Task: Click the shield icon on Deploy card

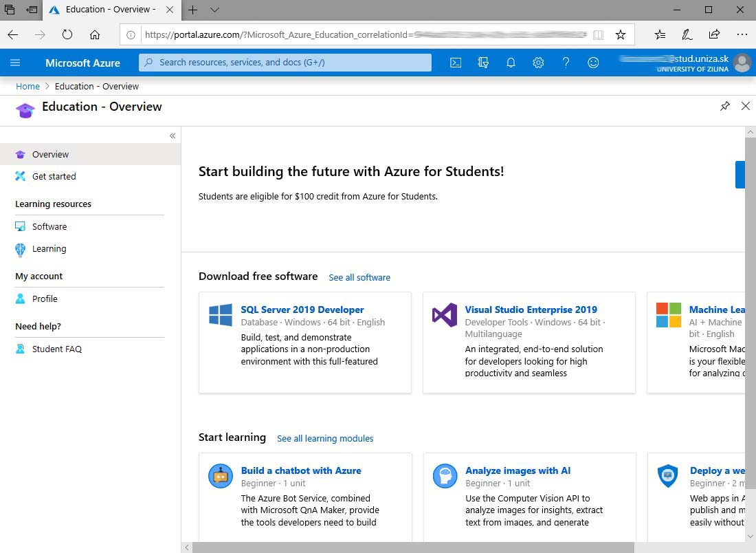Action: [x=668, y=476]
